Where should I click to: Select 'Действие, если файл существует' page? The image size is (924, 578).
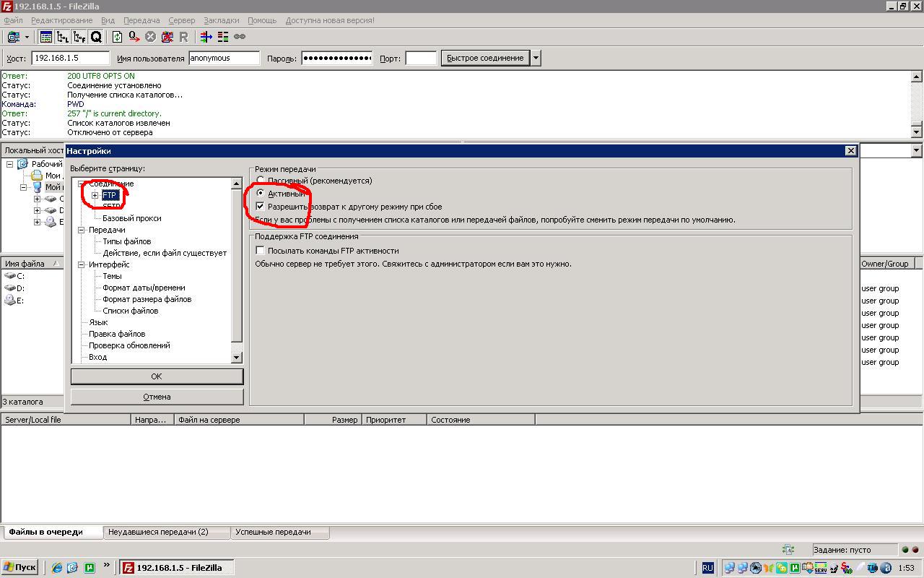point(165,253)
